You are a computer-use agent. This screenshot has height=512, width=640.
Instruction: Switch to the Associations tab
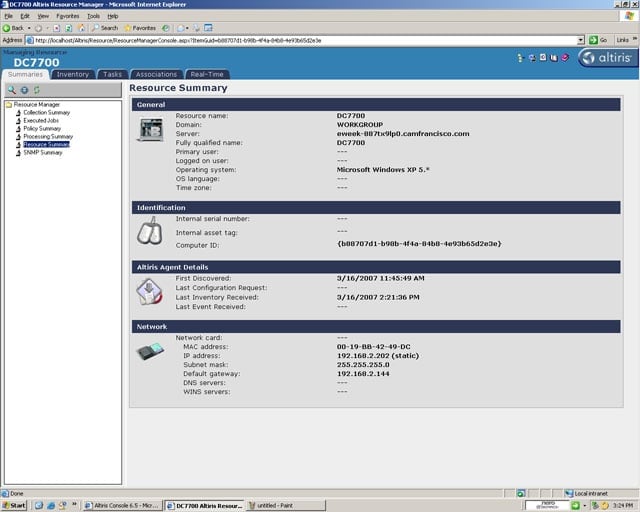(156, 74)
